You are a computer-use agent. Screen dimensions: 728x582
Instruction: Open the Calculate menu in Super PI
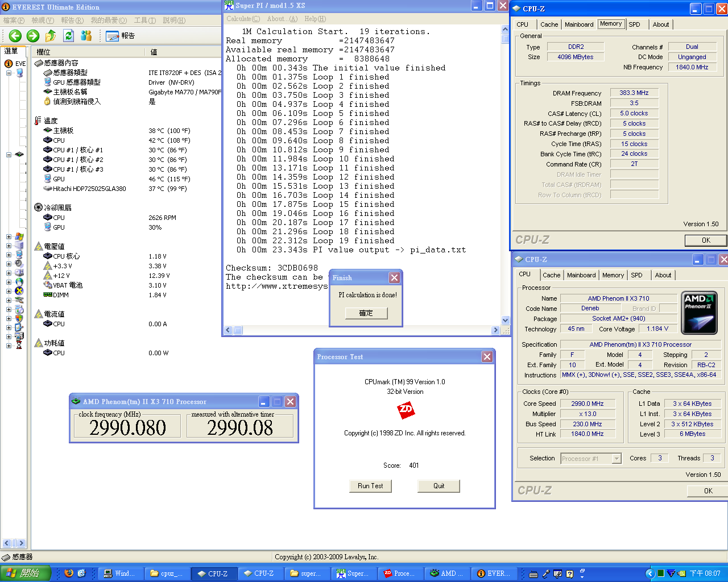[x=243, y=19]
